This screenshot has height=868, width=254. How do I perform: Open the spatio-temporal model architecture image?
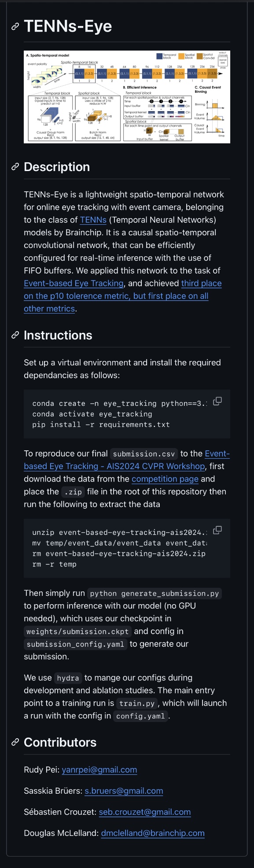(x=127, y=97)
